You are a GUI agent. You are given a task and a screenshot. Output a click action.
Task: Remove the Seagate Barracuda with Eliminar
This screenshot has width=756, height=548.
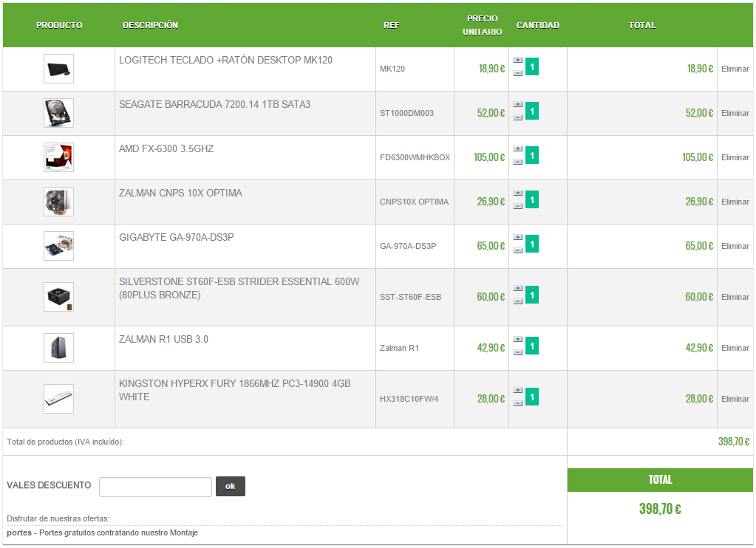pos(735,113)
